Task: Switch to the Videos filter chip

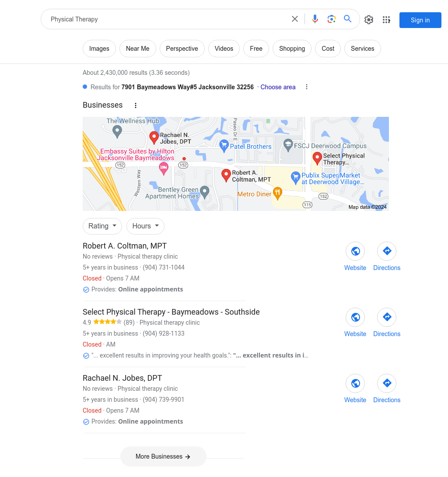Action: pos(224,49)
